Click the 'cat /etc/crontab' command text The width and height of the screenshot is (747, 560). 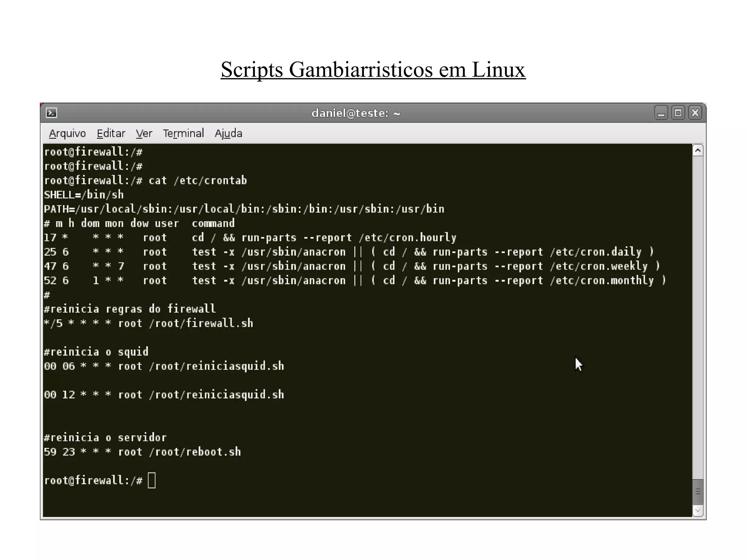pos(198,181)
